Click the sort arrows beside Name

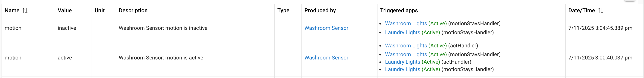tap(25, 11)
